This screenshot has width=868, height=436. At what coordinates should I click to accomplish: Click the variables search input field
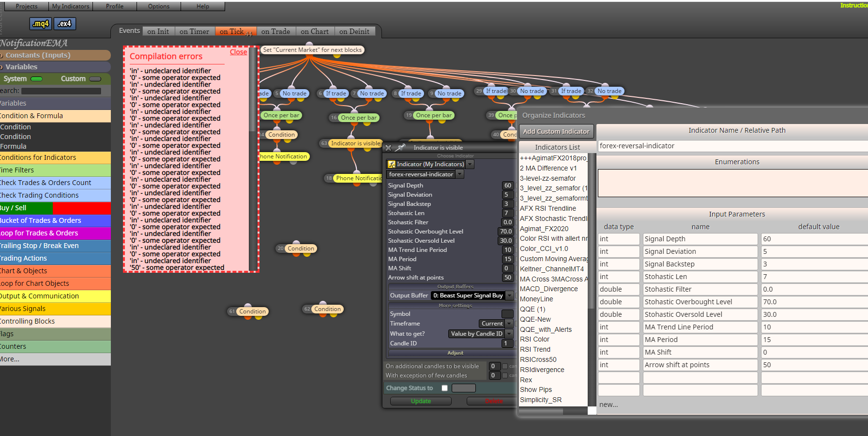tap(61, 91)
